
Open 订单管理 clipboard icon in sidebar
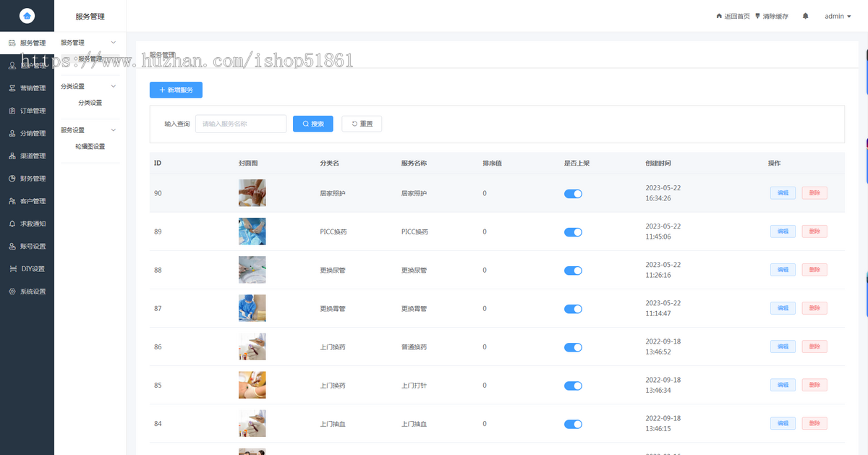12,111
